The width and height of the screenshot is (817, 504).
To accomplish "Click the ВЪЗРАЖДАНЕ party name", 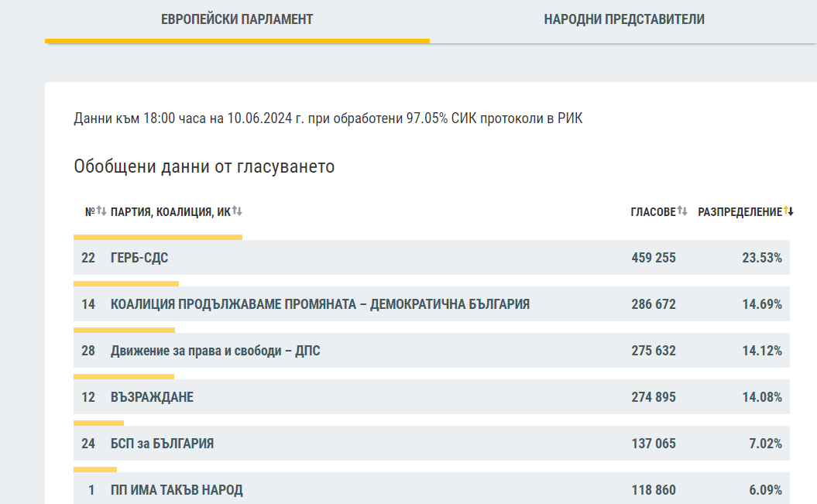I will 152,397.
